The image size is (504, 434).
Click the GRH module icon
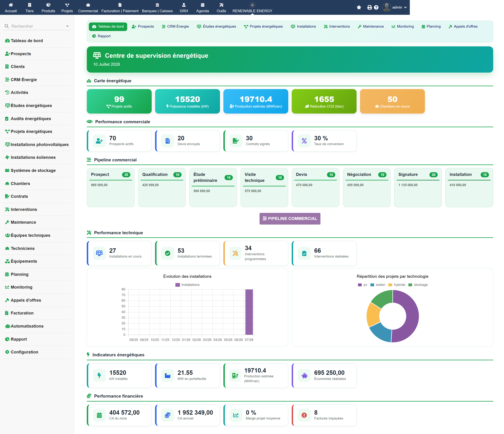pyautogui.click(x=184, y=5)
